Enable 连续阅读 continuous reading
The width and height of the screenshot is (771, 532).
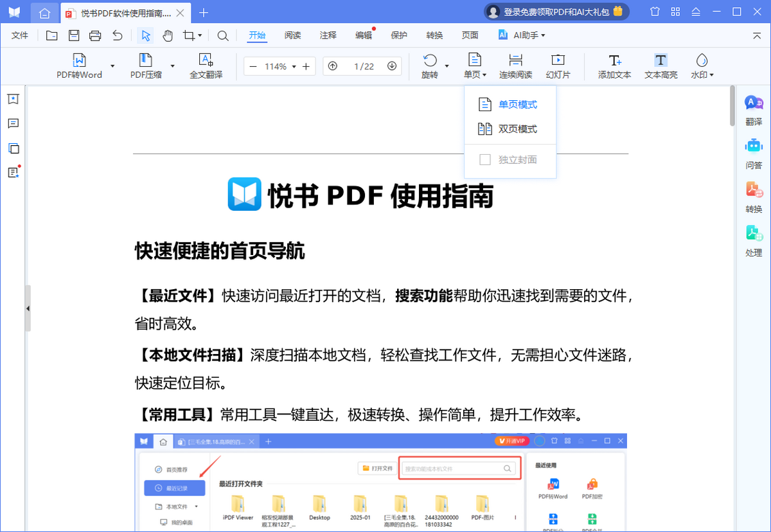[516, 66]
